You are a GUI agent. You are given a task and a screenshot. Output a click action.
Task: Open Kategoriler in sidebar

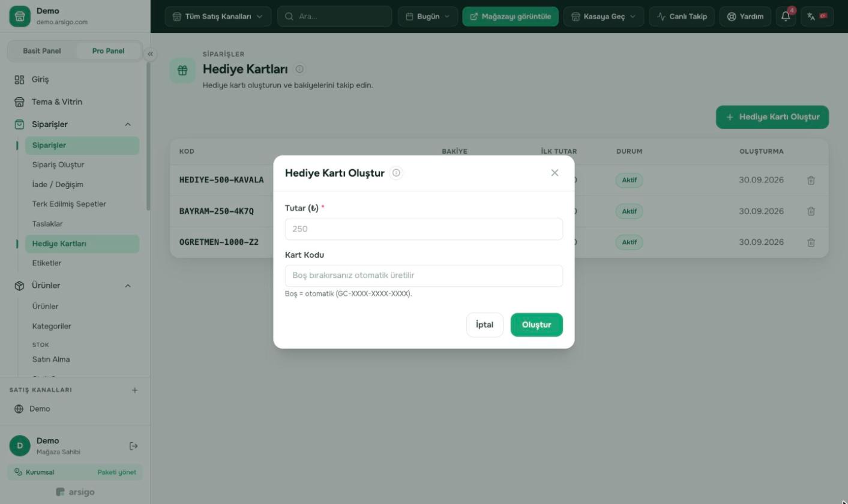point(52,326)
